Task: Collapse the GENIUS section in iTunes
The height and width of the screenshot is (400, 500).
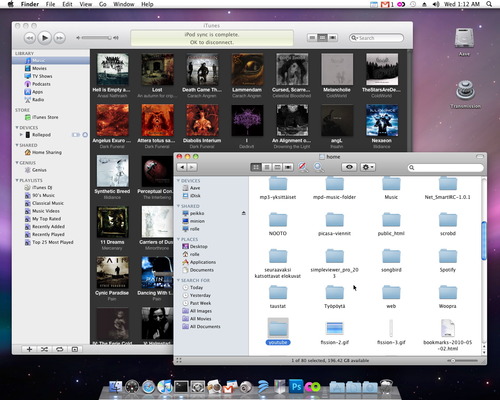Action: coord(17,163)
